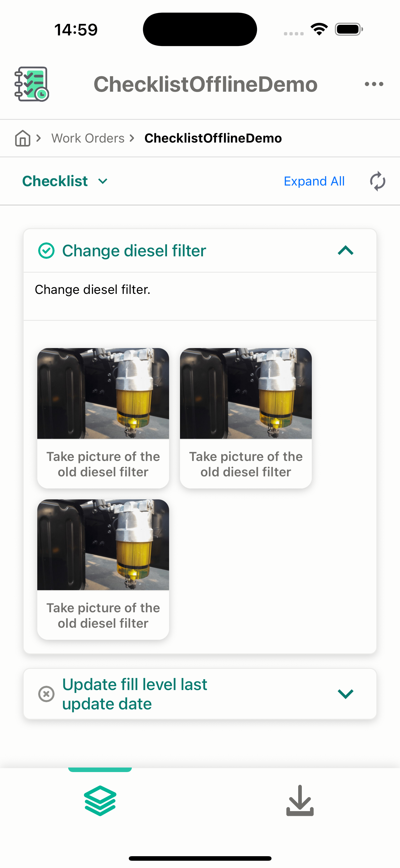Click the refresh sync arrows icon
This screenshot has width=400, height=868.
tap(377, 181)
